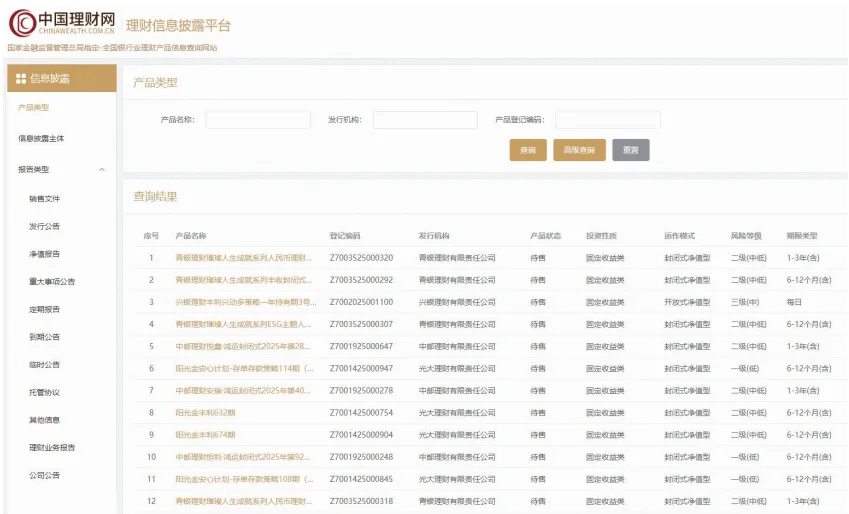Open 销售文件 report type
849x514 pixels.
point(44,198)
